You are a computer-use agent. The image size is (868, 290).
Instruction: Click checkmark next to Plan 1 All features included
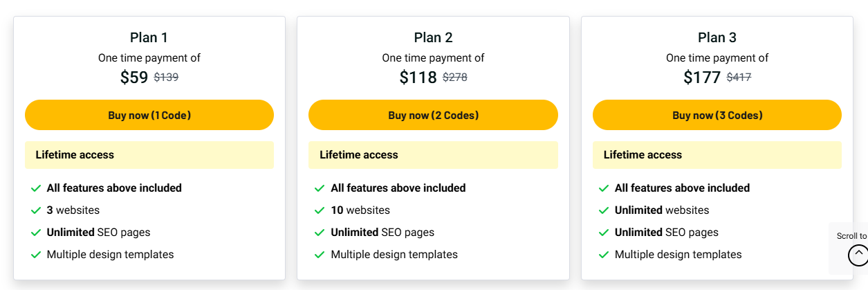pos(36,188)
